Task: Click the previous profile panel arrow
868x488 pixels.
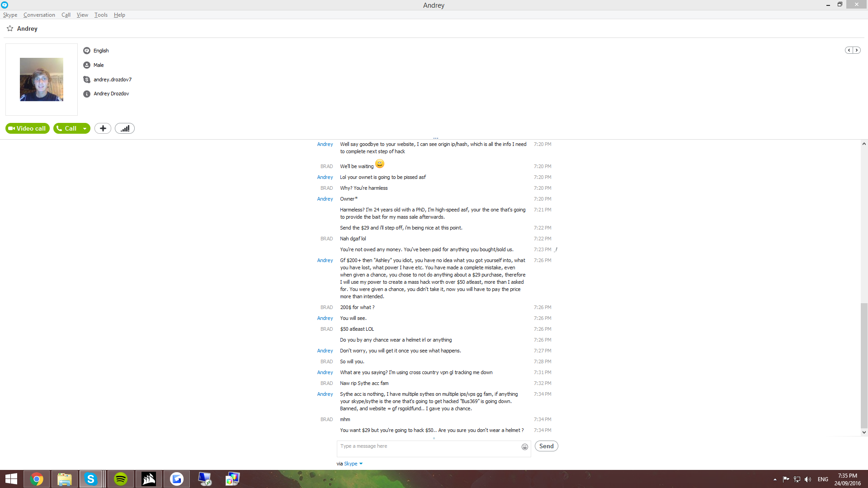Action: click(x=849, y=50)
